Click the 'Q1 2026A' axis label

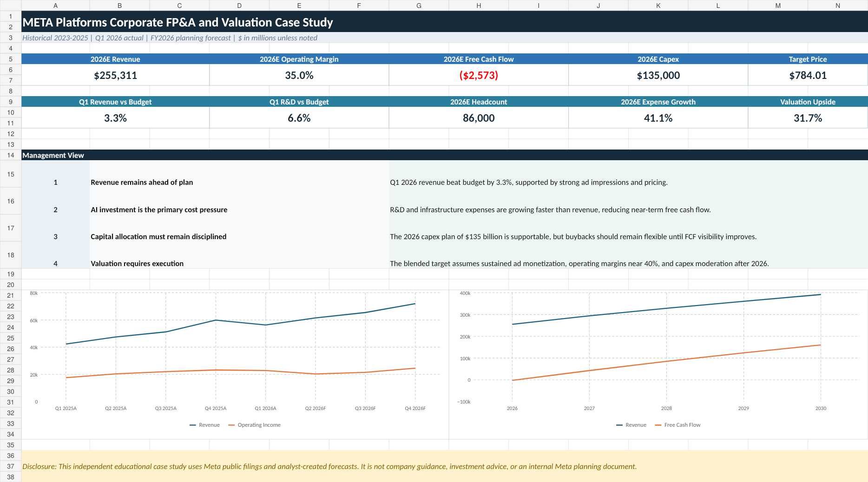[x=265, y=408]
